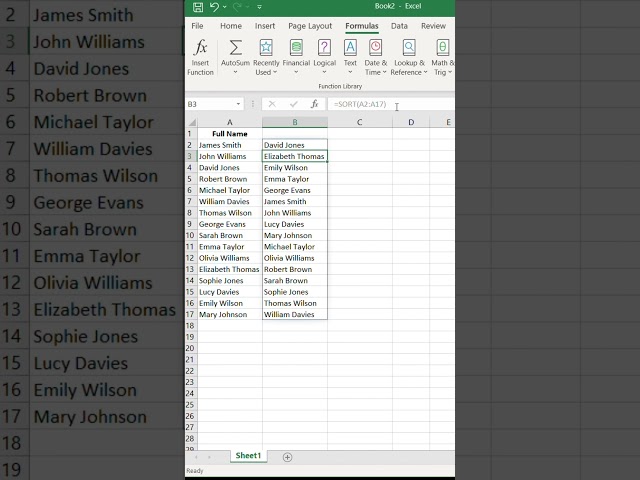Click cell B17 William Davies
The image size is (640, 480).
pyautogui.click(x=295, y=314)
